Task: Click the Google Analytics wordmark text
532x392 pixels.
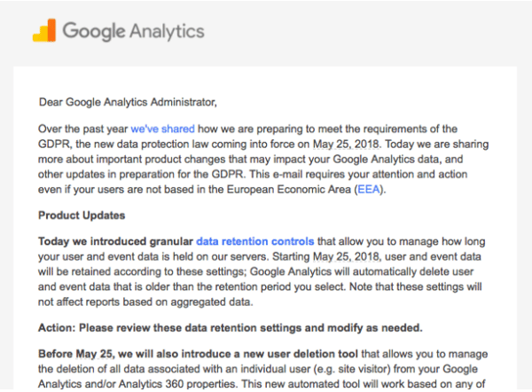Action: [x=133, y=31]
